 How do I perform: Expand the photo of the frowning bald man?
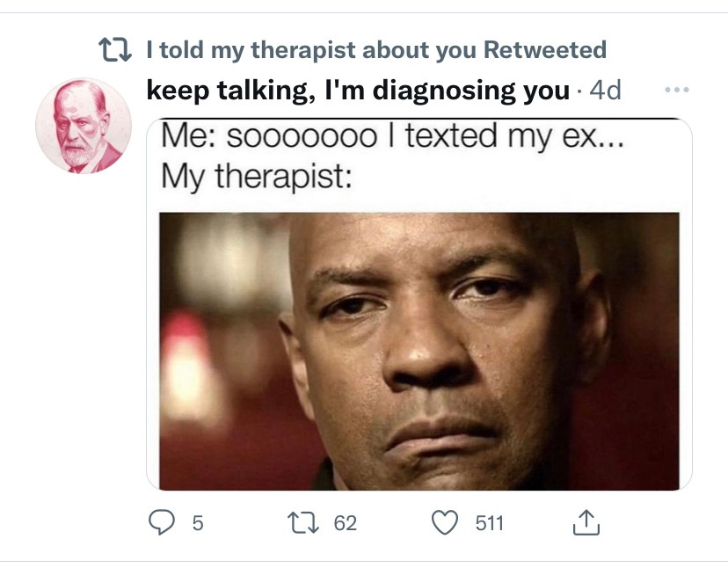(419, 351)
